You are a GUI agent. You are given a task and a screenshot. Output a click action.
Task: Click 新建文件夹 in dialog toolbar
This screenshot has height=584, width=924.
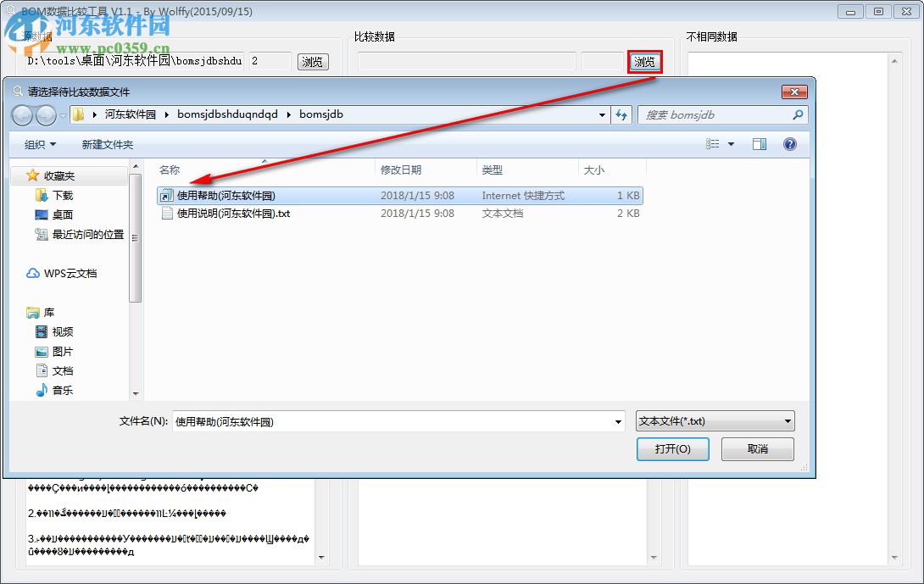106,143
